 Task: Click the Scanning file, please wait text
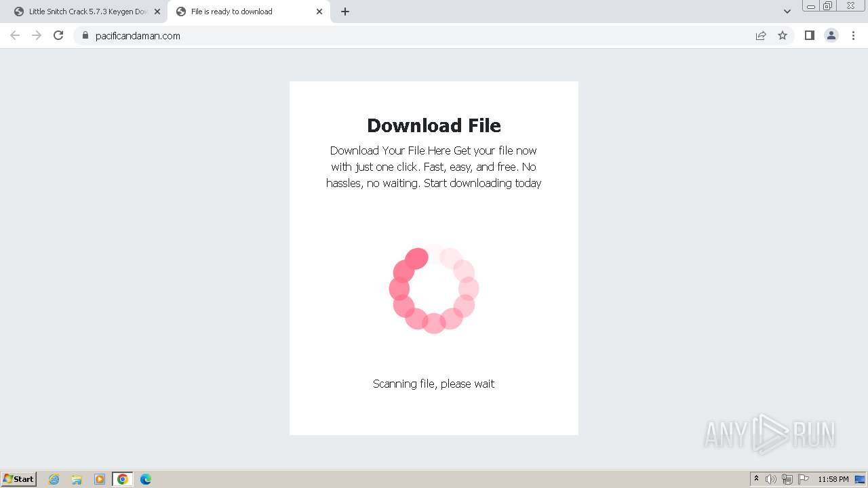[x=434, y=384]
